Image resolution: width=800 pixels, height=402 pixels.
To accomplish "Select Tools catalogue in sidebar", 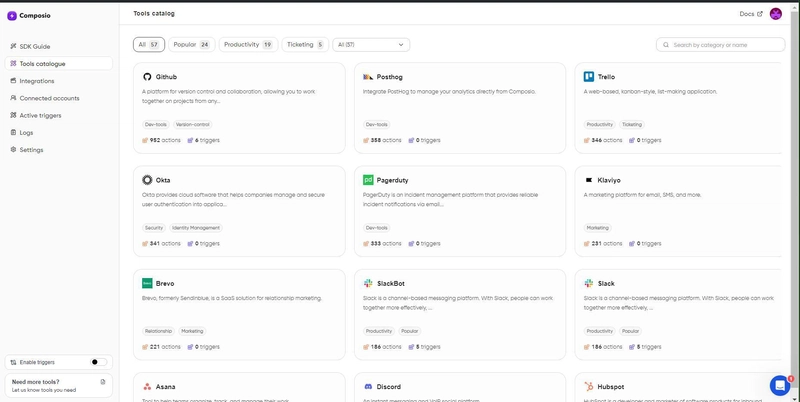I will click(59, 64).
